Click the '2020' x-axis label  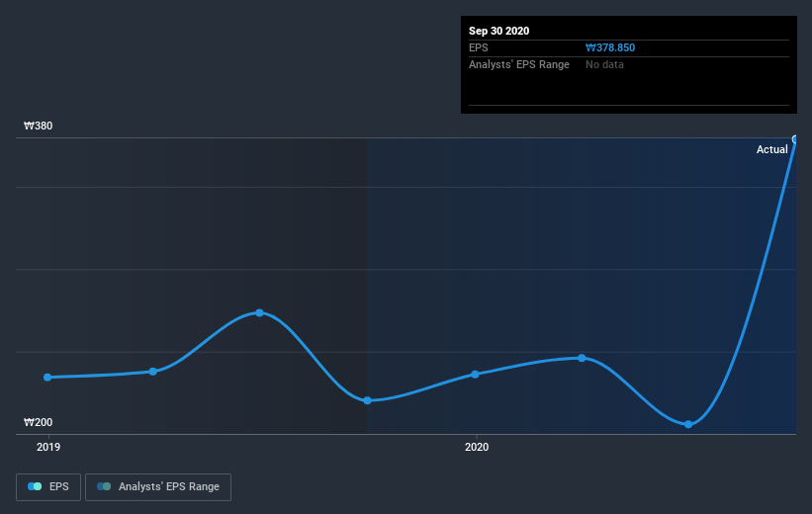click(x=477, y=447)
